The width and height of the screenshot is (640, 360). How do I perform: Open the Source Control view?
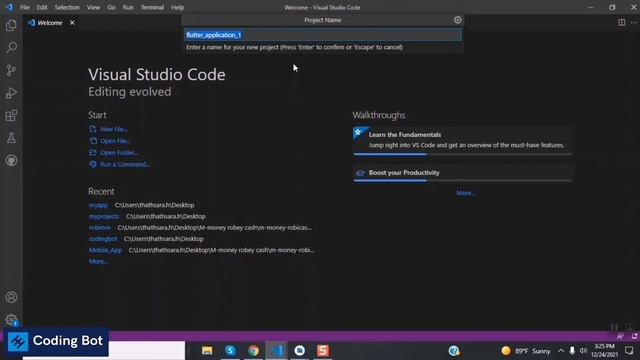[x=11, y=70]
